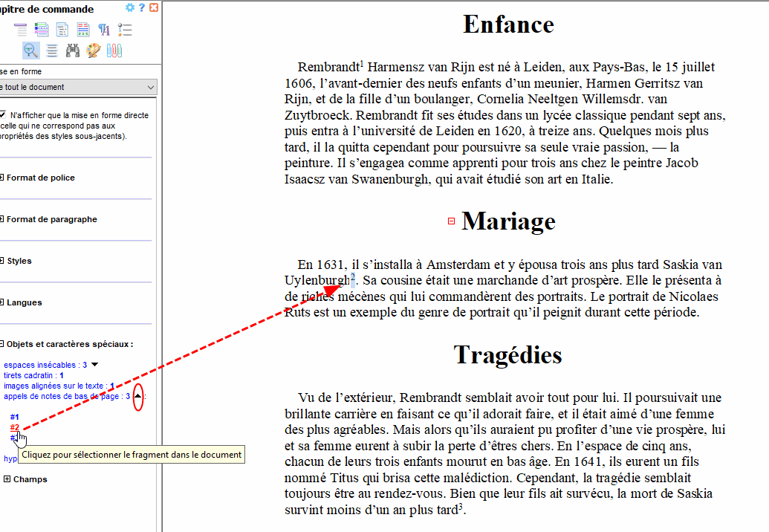The height and width of the screenshot is (532, 769).
Task: Collapse the Mariage heading with the red minus box
Action: pos(451,221)
